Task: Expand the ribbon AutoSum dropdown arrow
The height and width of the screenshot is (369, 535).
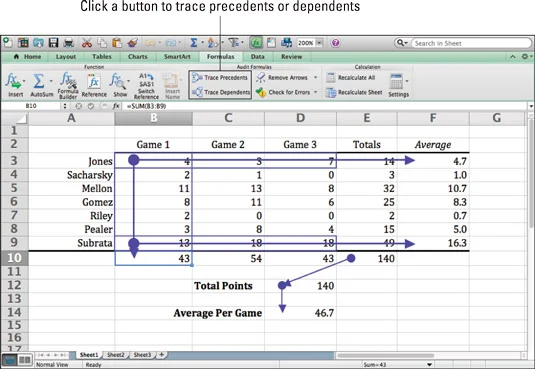Action: click(51, 81)
